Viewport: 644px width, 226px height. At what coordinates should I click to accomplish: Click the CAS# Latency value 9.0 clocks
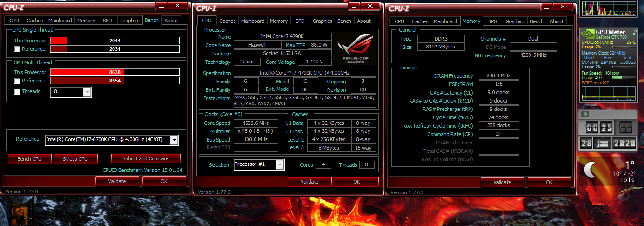[498, 92]
